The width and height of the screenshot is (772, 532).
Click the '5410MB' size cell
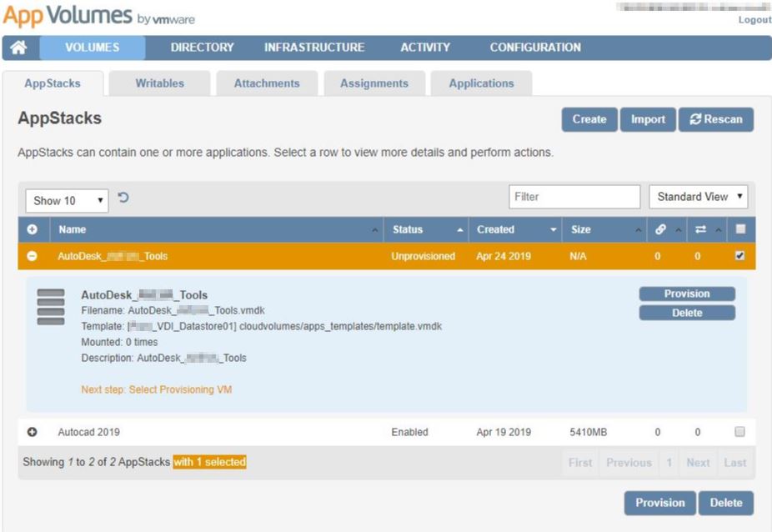[589, 432]
